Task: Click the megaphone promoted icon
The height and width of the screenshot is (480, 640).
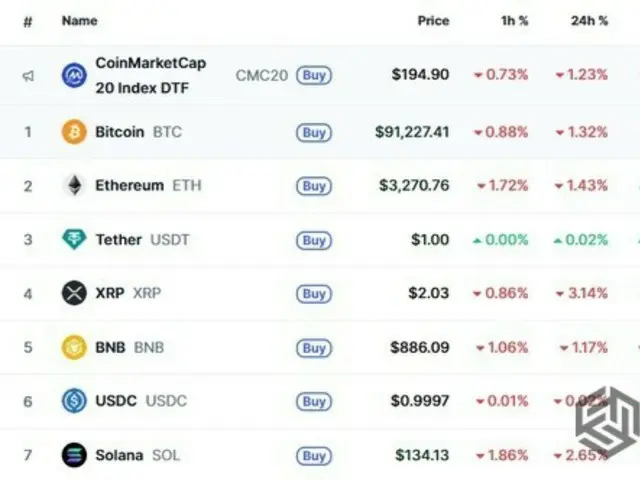Action: [28, 76]
